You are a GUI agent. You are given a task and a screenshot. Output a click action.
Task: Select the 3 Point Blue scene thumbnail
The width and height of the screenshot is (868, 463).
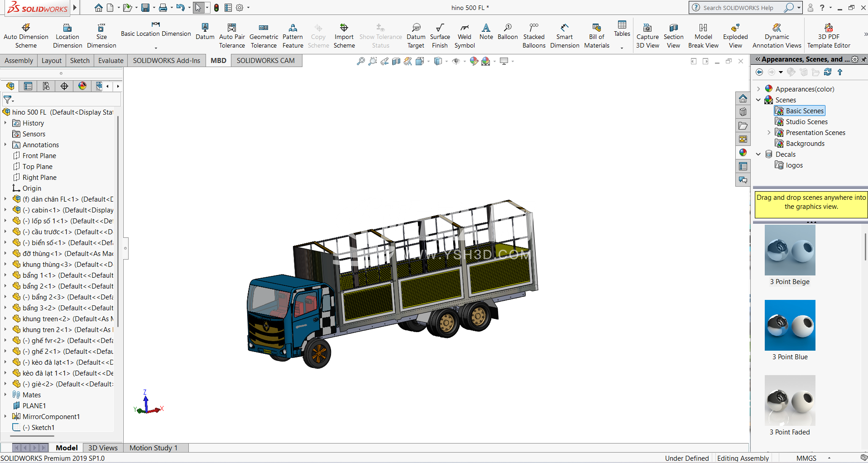[790, 325]
